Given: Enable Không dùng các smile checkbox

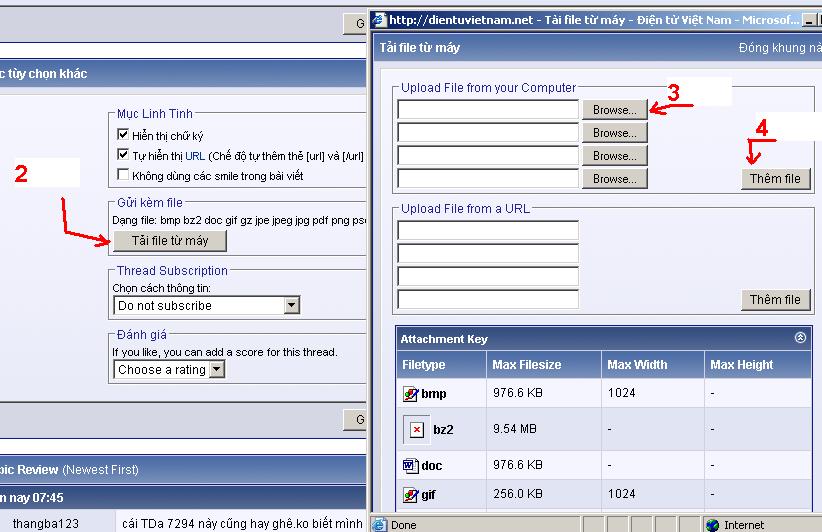Looking at the screenshot, I should click(123, 174).
